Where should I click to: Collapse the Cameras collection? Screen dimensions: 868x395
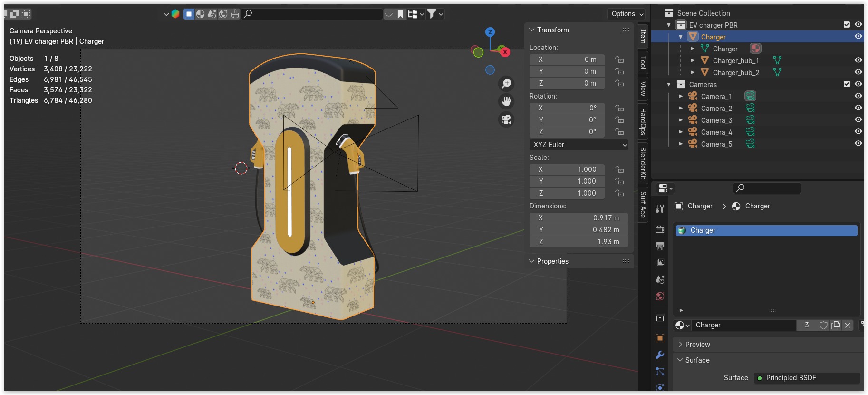pos(669,85)
